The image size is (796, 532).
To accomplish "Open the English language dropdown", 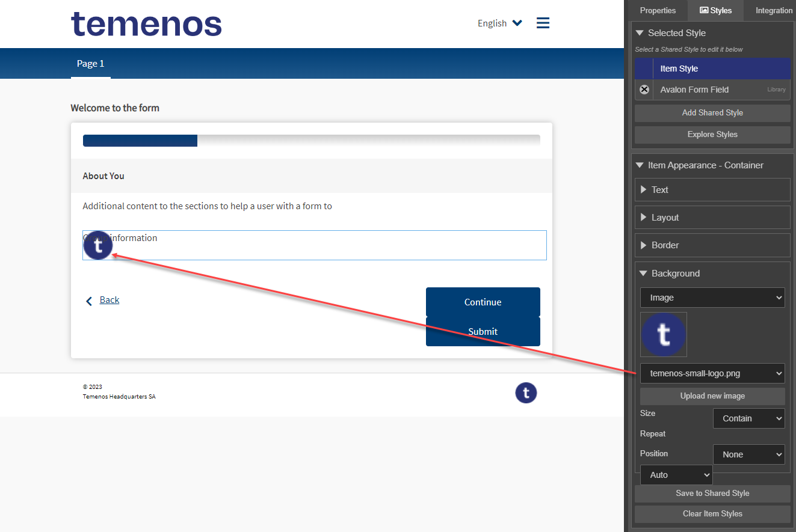I will click(499, 23).
